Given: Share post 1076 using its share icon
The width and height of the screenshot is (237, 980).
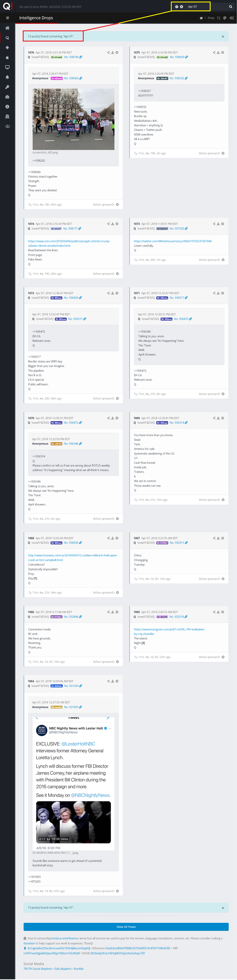Looking at the screenshot, I should pyautogui.click(x=108, y=52).
